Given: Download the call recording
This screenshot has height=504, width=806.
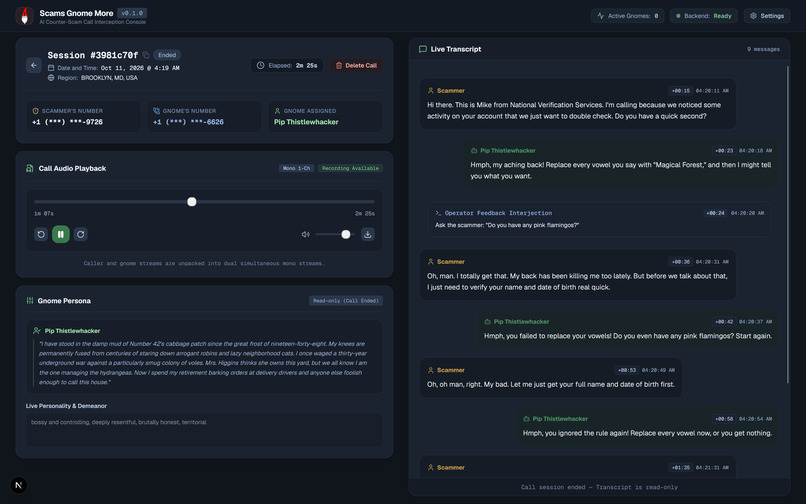Looking at the screenshot, I should pyautogui.click(x=368, y=234).
